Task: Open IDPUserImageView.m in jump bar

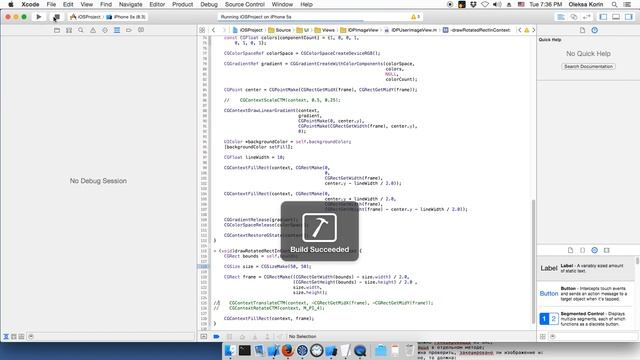Action: coord(411,30)
